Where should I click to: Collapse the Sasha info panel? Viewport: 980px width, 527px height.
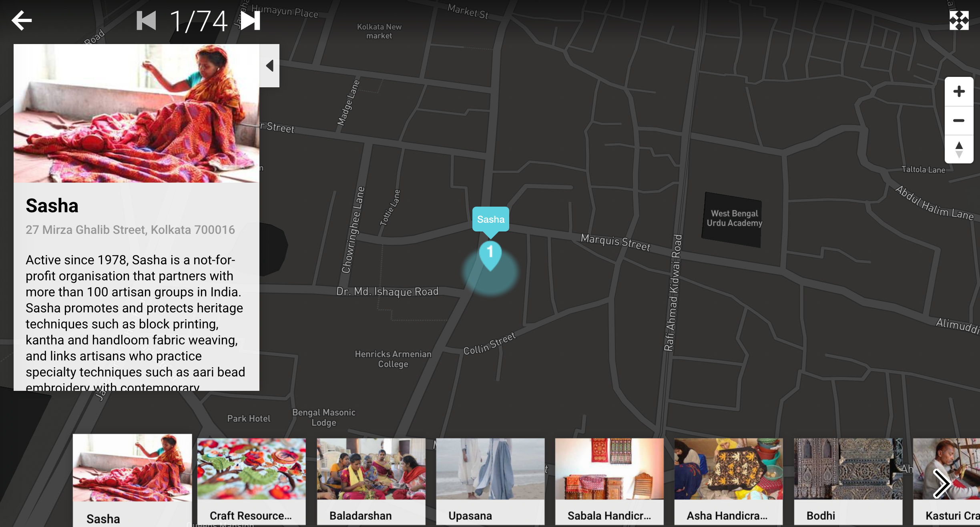[x=269, y=66]
